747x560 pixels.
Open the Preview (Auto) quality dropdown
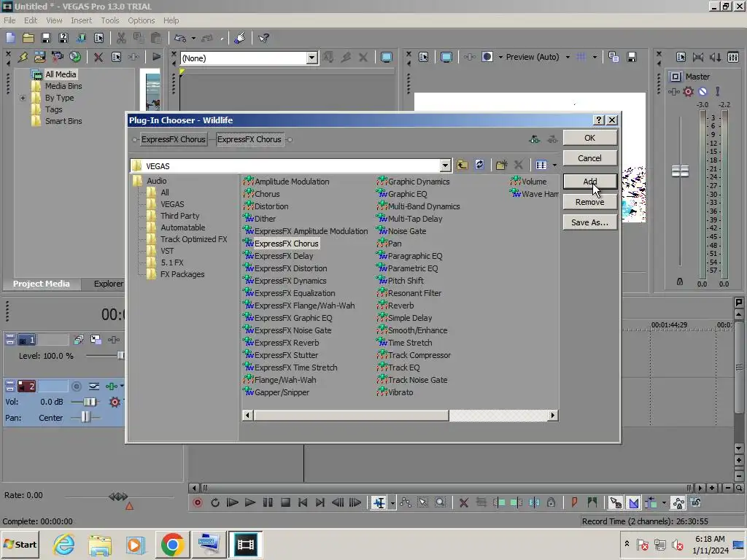point(568,57)
